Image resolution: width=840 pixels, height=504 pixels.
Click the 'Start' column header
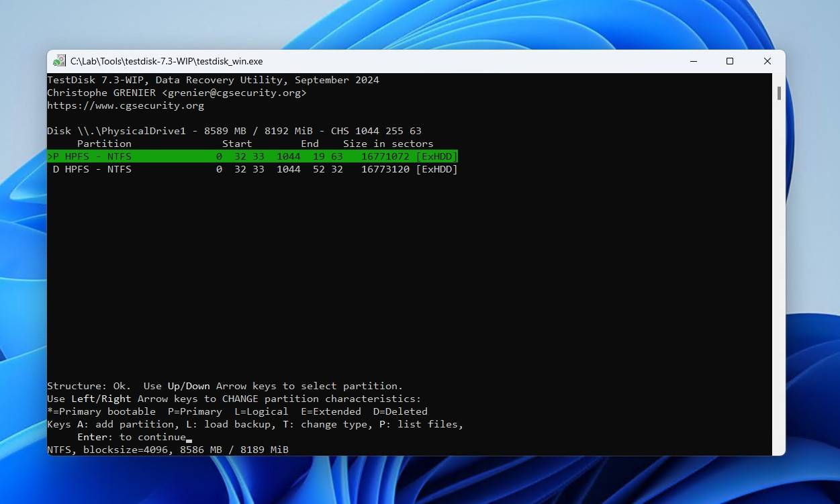pos(237,144)
